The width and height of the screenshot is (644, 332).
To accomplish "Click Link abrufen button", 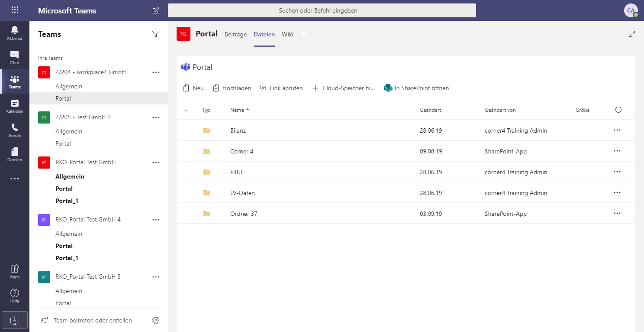I will click(x=281, y=88).
